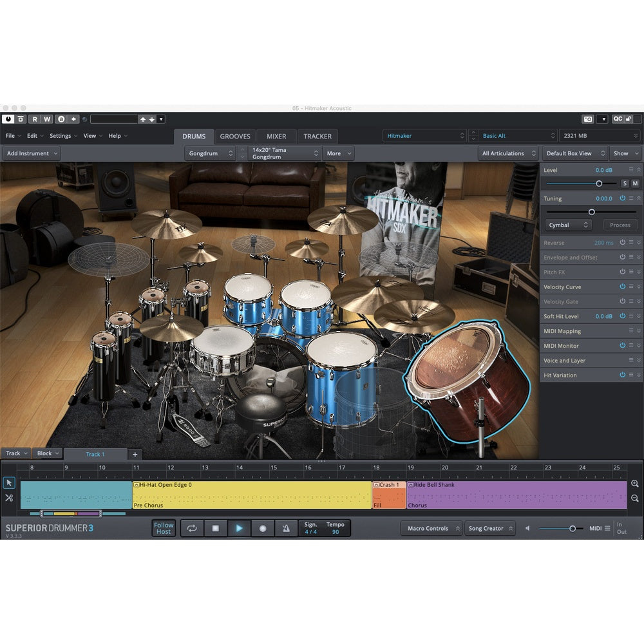
Task: Open the Cymbal type dropdown
Action: (x=568, y=225)
